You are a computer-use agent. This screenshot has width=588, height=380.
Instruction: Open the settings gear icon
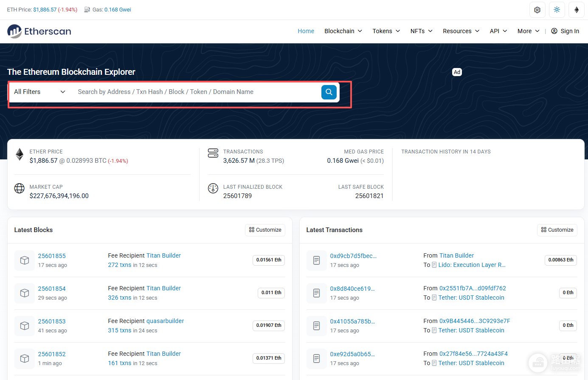tap(537, 10)
